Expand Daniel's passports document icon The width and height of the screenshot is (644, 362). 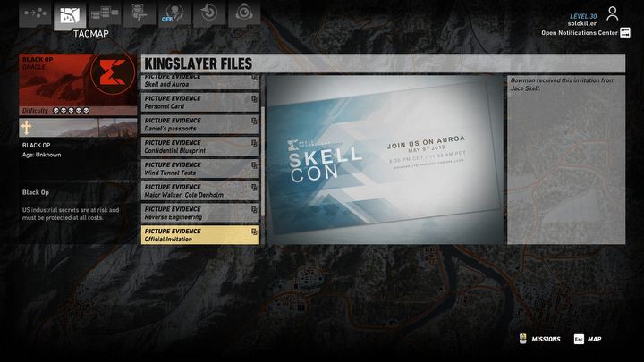point(254,122)
